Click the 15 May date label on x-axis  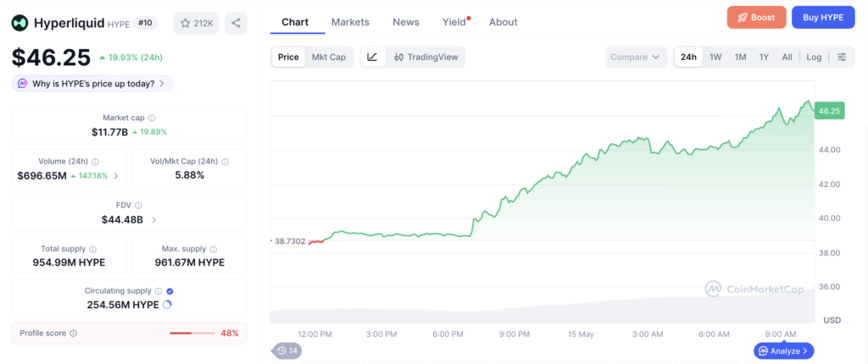[x=581, y=334]
